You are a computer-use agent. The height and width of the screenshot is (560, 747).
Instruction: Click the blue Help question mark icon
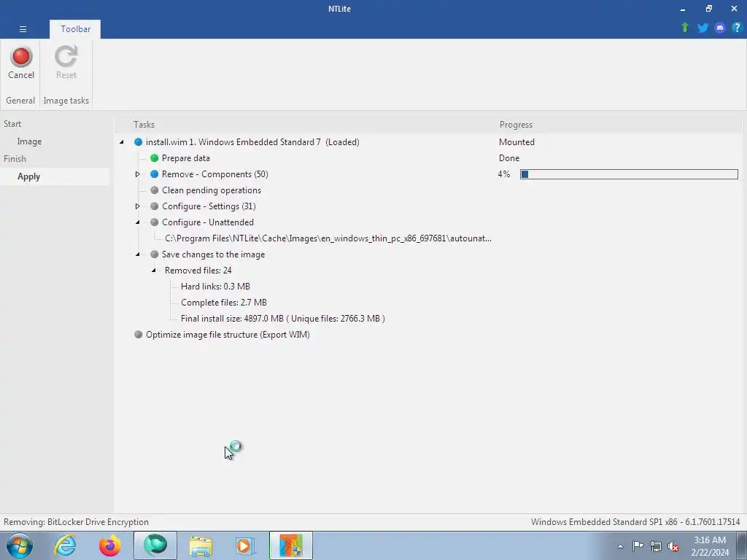tap(737, 28)
